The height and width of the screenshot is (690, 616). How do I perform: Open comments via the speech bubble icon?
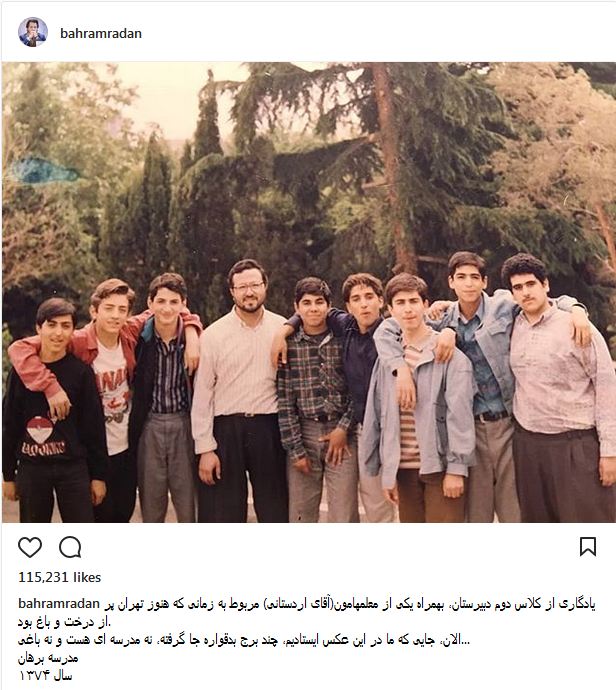(70, 547)
